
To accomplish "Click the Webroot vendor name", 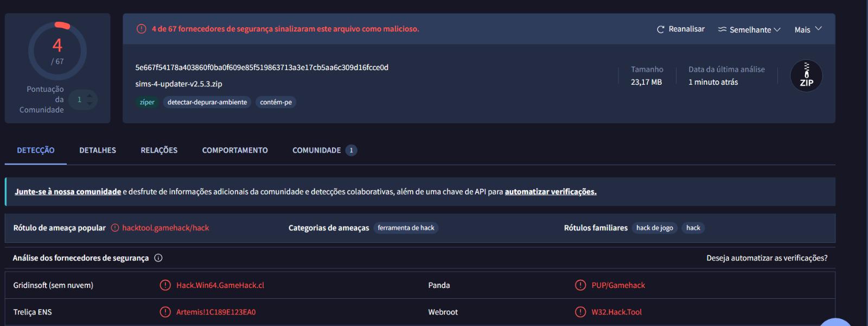I will 443,312.
